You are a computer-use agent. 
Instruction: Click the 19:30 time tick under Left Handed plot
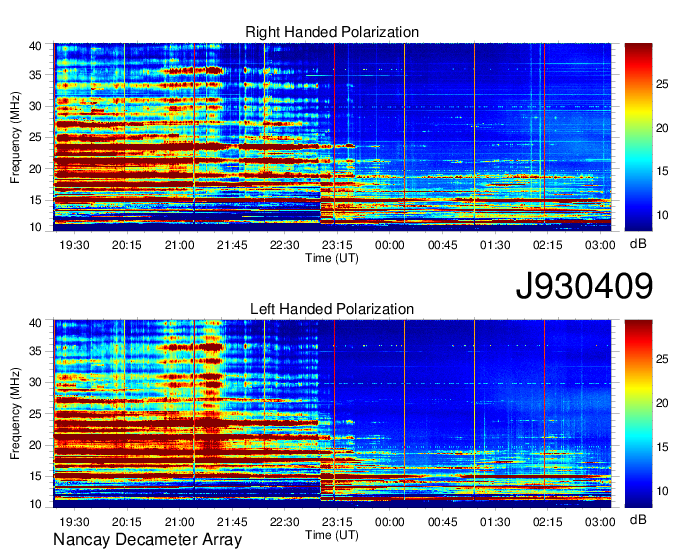(74, 522)
